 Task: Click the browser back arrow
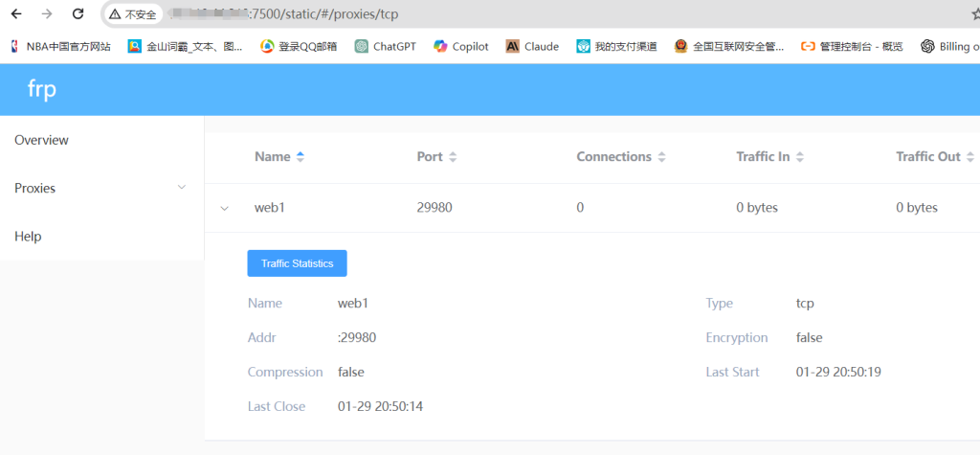pyautogui.click(x=15, y=14)
